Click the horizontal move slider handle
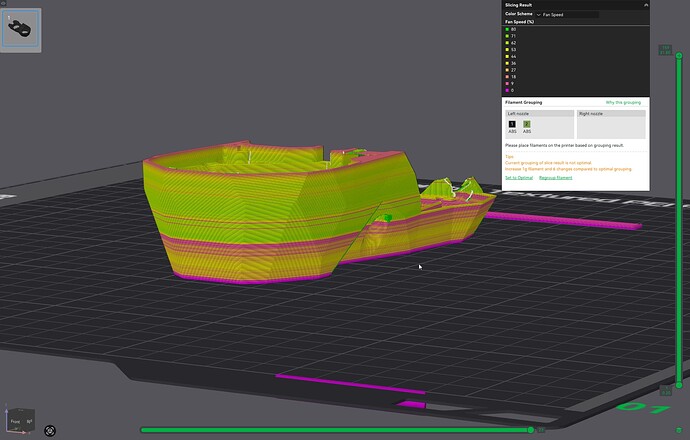 coord(531,430)
